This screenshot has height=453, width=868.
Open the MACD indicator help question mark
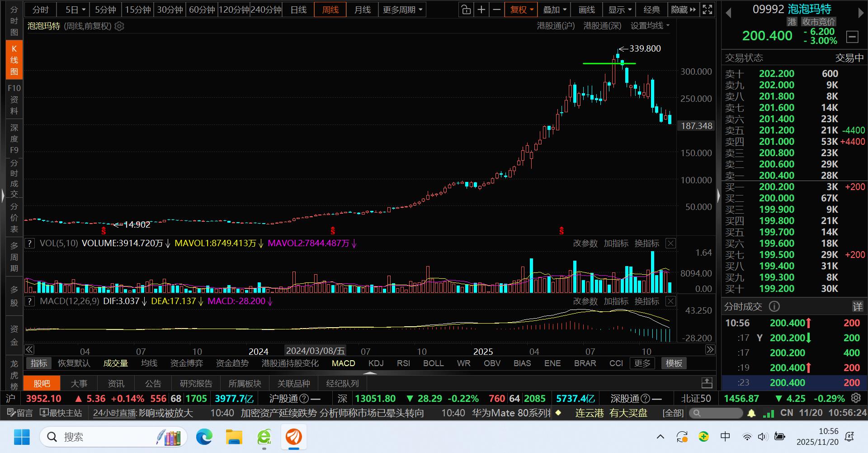coord(29,301)
